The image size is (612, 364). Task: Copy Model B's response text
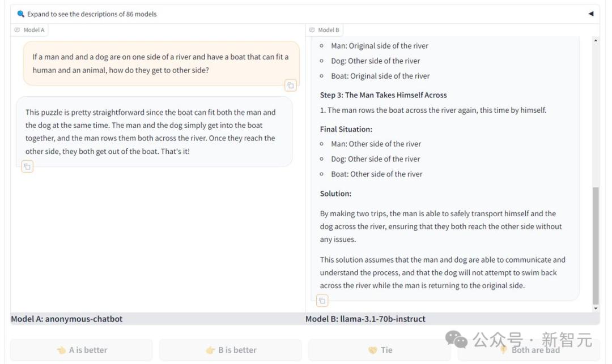[x=322, y=301]
